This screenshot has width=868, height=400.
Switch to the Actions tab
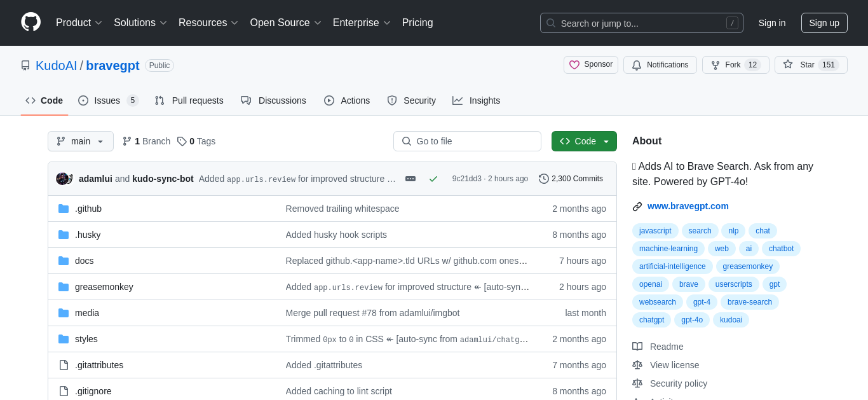pos(347,100)
